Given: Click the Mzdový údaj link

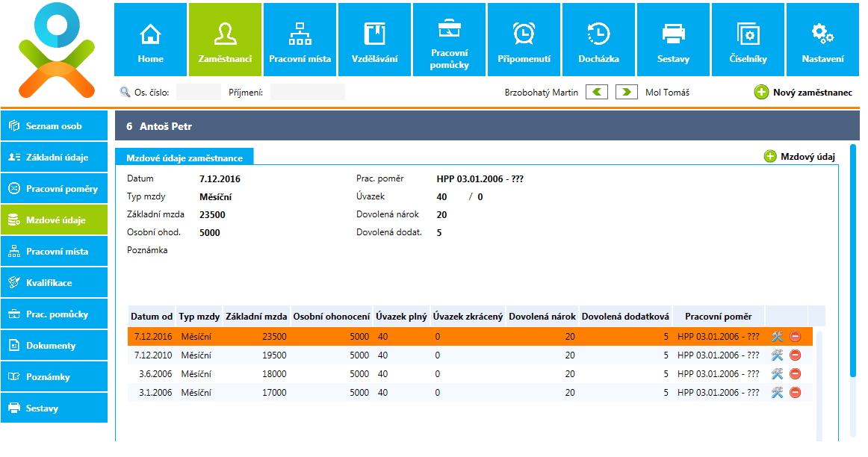Looking at the screenshot, I should [807, 157].
